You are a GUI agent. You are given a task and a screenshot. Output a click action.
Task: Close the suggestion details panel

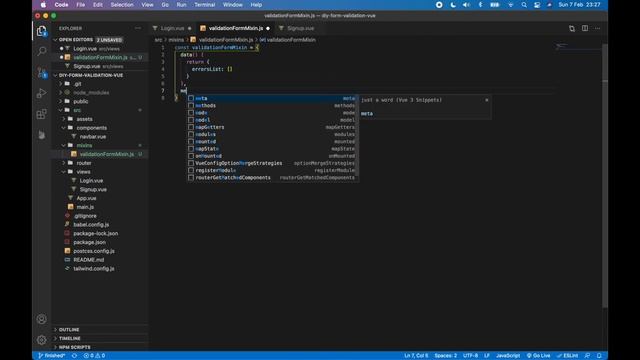(487, 100)
